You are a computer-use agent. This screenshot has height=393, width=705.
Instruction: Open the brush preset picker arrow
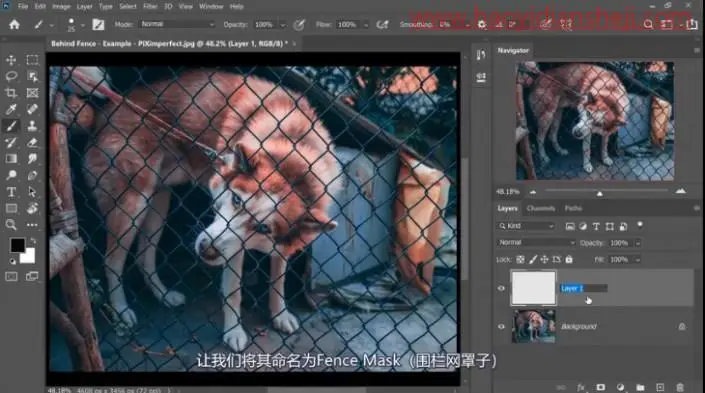[x=82, y=25]
